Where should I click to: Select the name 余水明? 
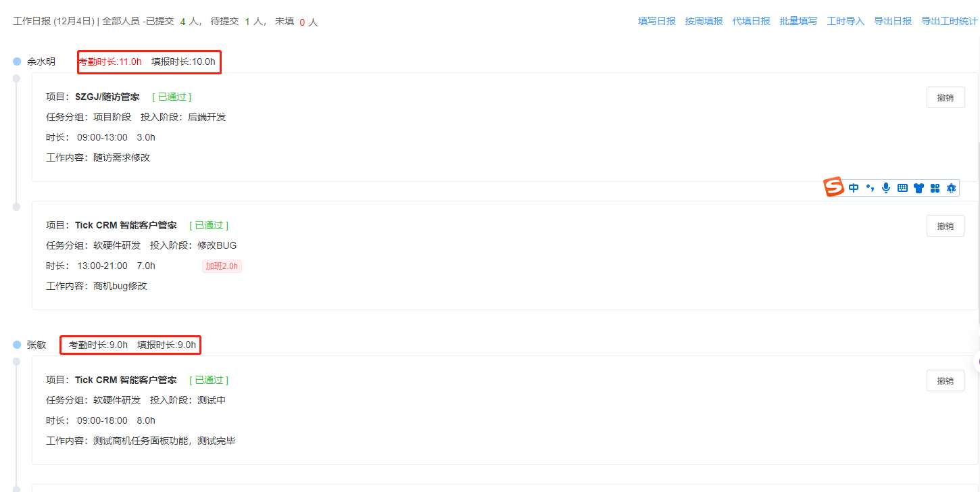[x=41, y=62]
